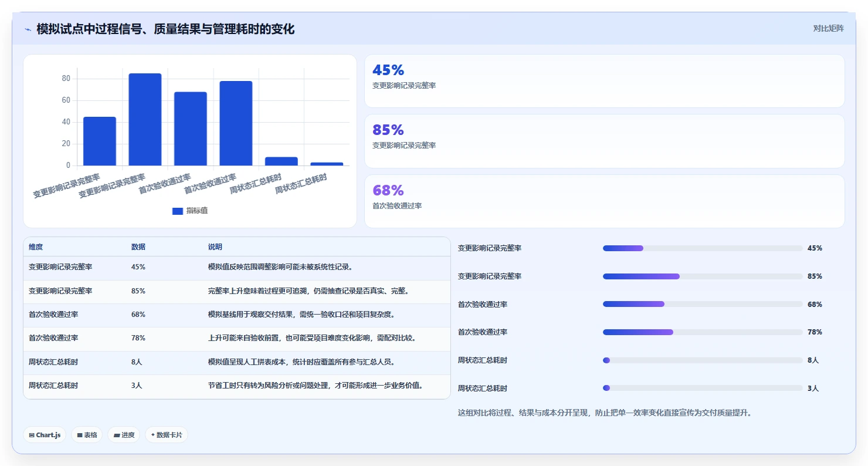Viewport: 868px width, 466px height.
Task: Click 周状态汇总耗时 in the table's 8人 row
Action: point(53,362)
